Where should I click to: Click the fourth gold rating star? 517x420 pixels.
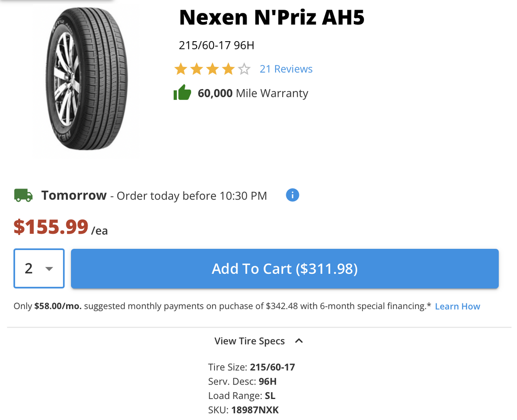(x=228, y=69)
